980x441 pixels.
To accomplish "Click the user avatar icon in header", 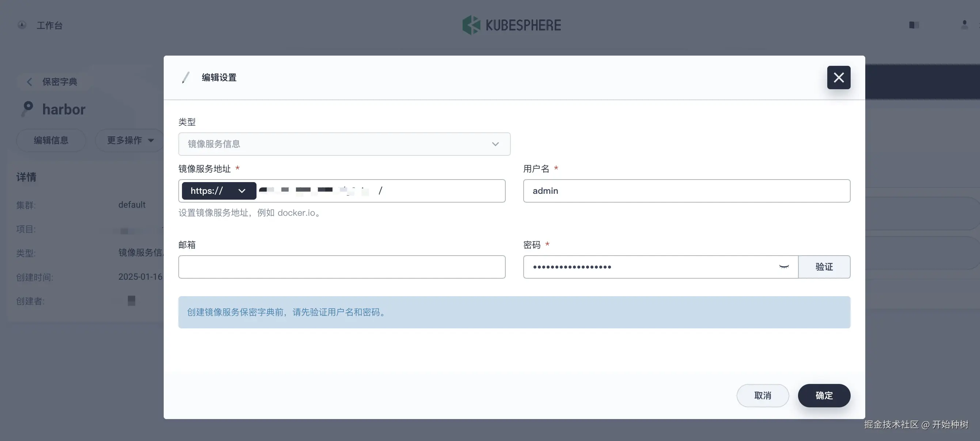I will pyautogui.click(x=964, y=25).
